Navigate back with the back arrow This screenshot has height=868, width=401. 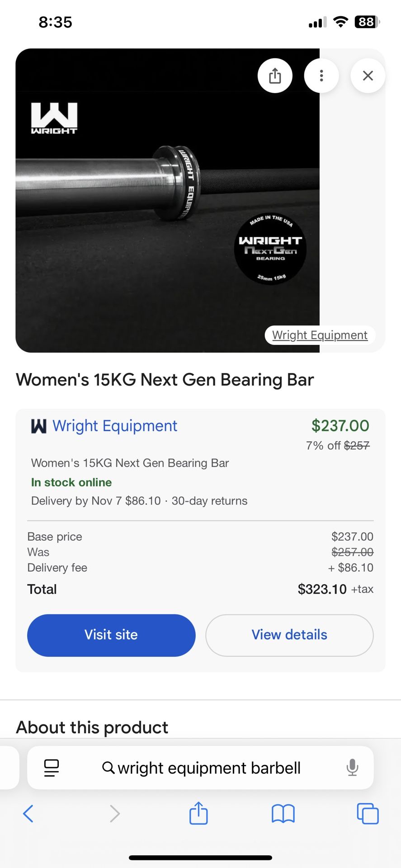pos(28,813)
